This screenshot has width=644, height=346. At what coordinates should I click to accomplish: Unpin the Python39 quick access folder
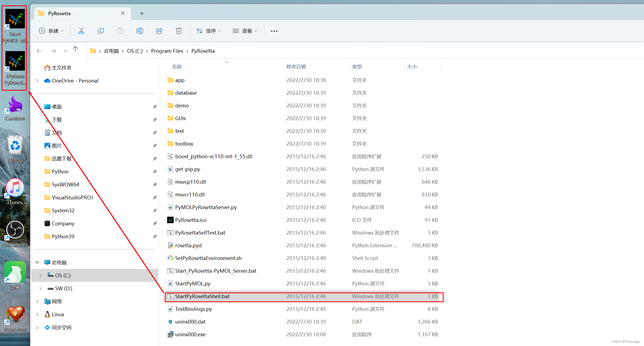(x=155, y=237)
